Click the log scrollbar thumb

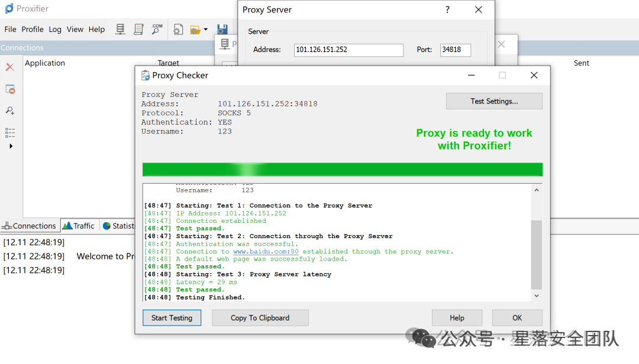(x=537, y=255)
